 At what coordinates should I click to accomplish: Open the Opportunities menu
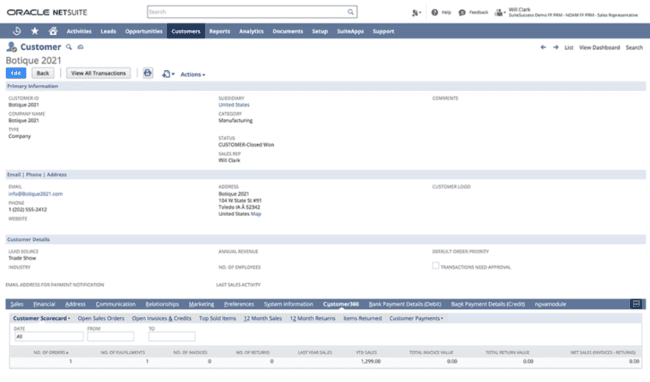[x=144, y=31]
